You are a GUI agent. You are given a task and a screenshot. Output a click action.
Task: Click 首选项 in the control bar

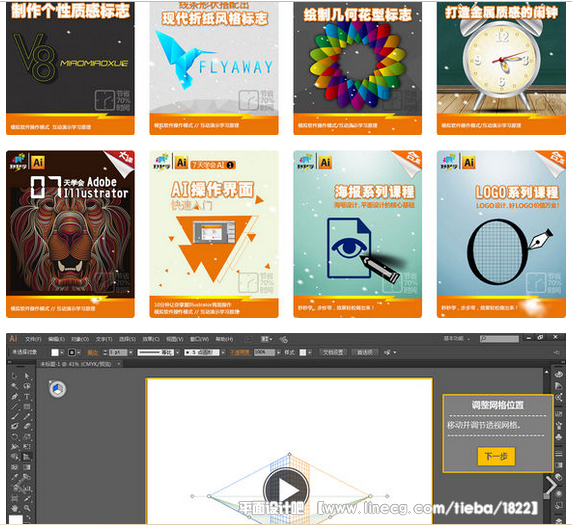pyautogui.click(x=364, y=352)
